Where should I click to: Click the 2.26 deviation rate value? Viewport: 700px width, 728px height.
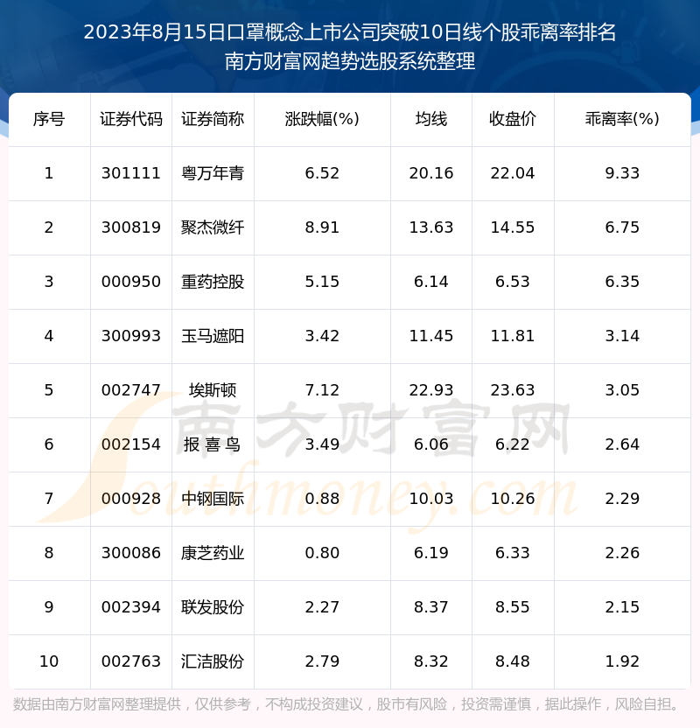click(x=622, y=553)
